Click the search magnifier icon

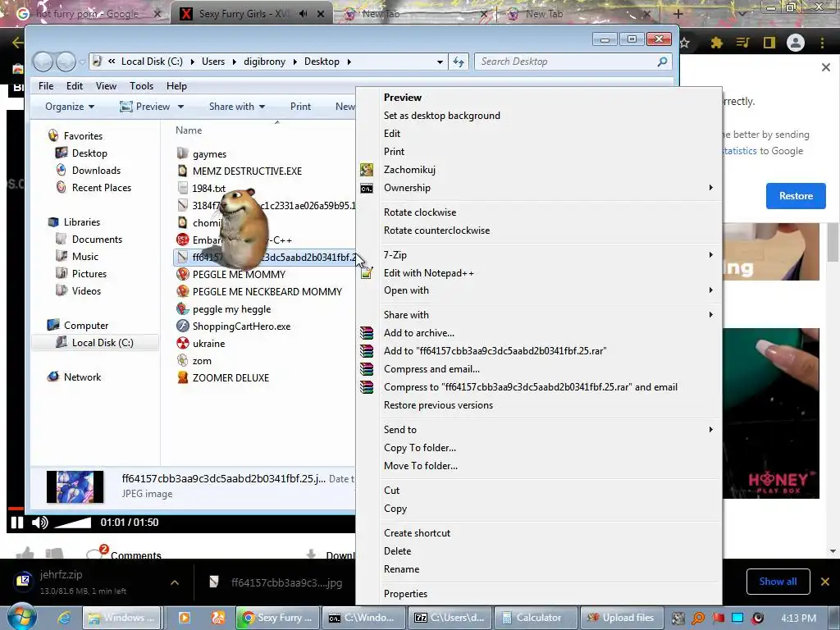point(662,62)
